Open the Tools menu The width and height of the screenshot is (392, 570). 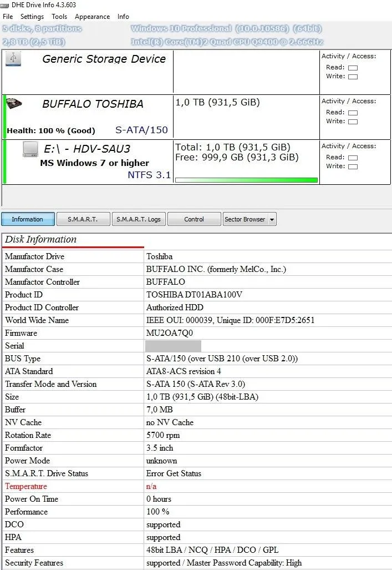tap(59, 16)
